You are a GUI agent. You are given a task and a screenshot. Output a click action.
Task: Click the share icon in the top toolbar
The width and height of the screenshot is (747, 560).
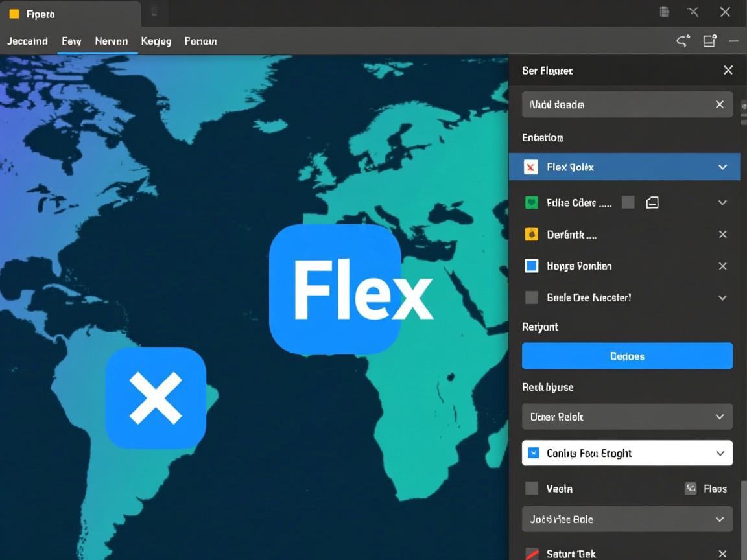(683, 41)
